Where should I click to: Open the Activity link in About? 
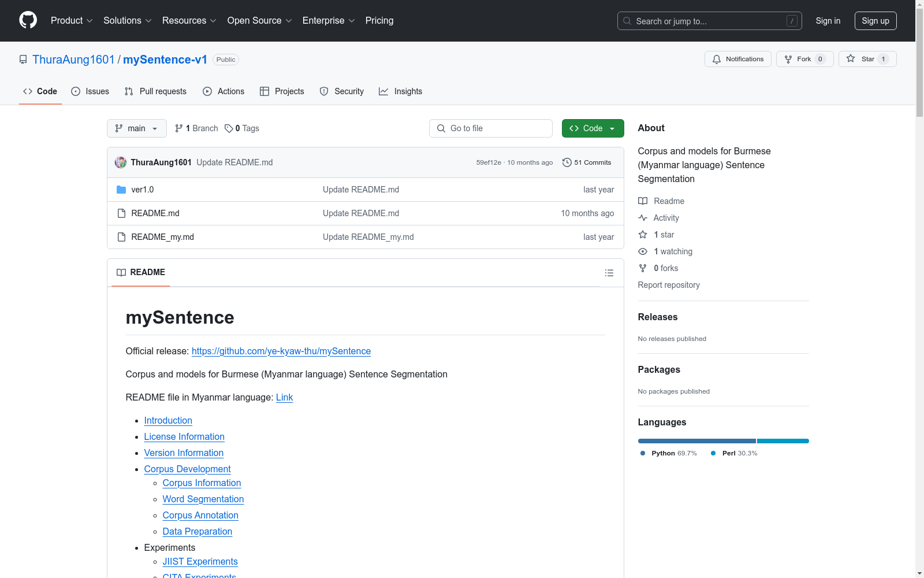[658, 218]
